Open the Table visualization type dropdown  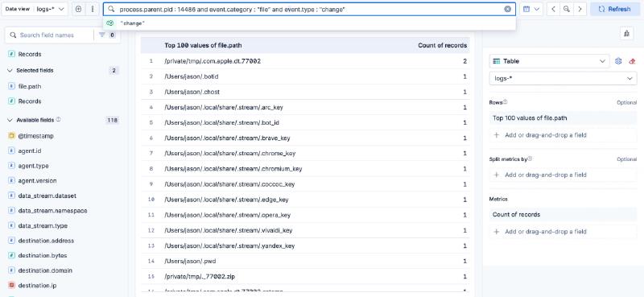[x=549, y=61]
